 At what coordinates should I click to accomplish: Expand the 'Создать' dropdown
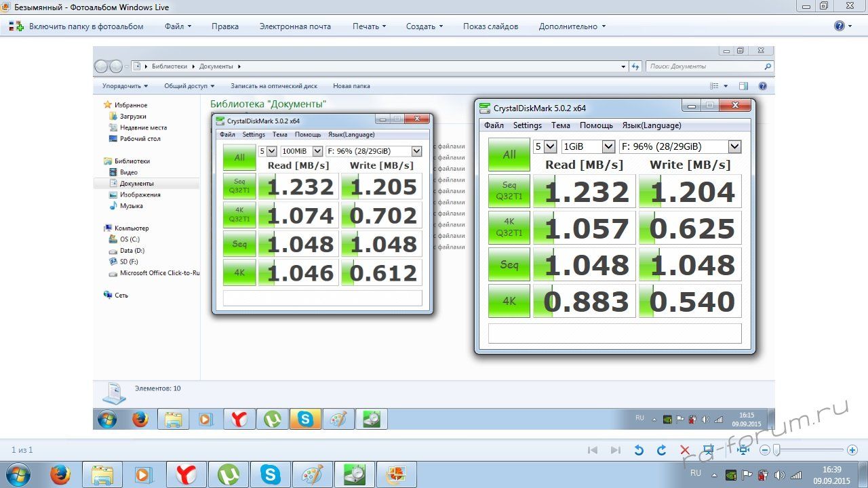(x=425, y=26)
